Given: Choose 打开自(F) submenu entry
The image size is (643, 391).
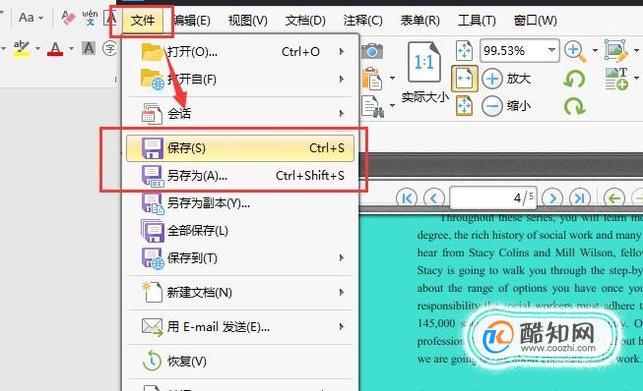Looking at the screenshot, I should coord(240,79).
